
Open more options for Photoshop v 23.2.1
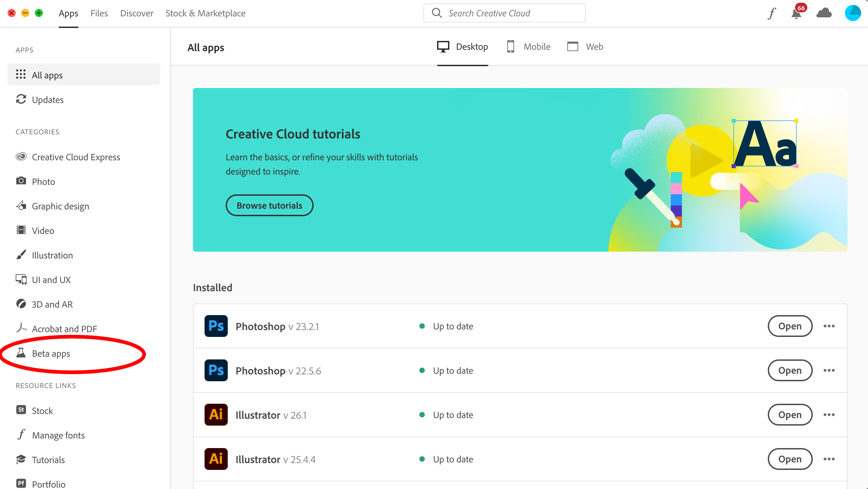[829, 326]
